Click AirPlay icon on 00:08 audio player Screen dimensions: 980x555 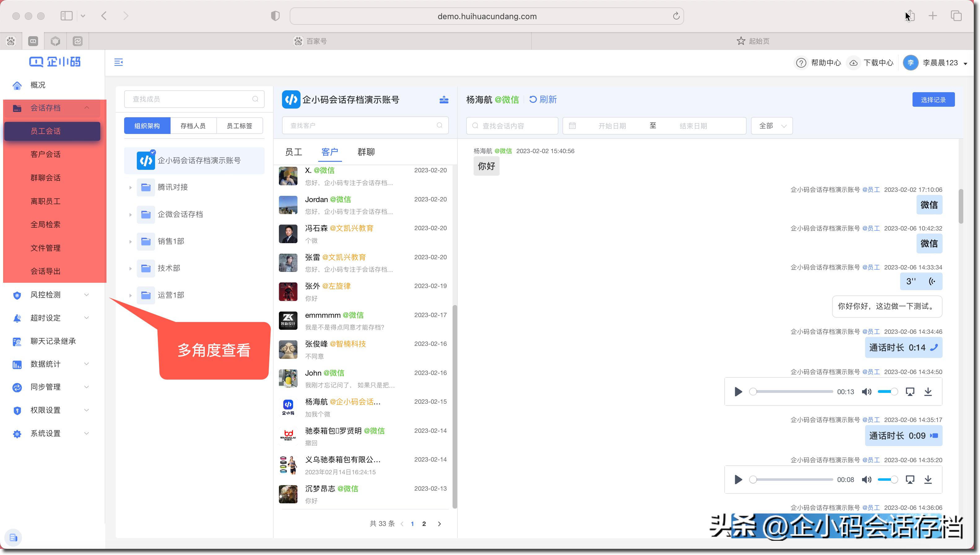pos(910,480)
